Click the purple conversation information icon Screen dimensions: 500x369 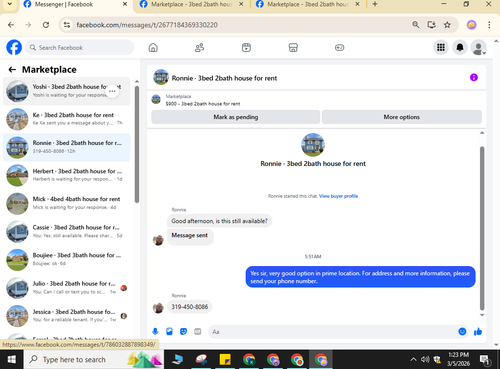[x=474, y=77]
